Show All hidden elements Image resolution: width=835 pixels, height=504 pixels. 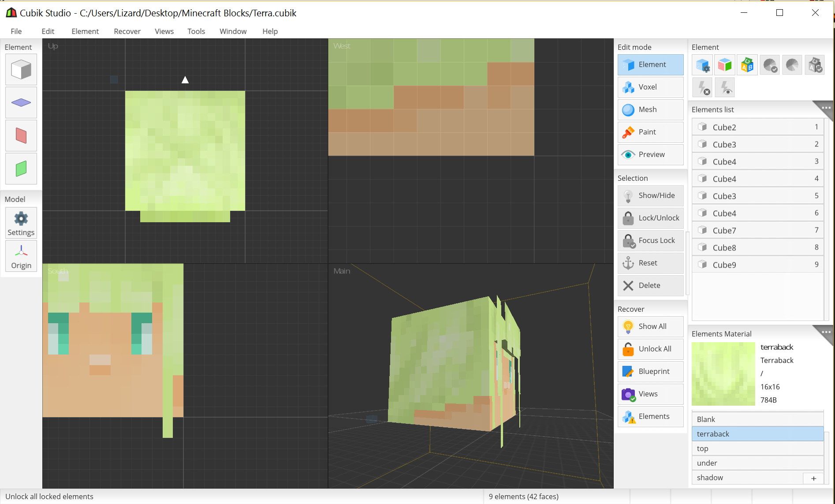(x=650, y=326)
